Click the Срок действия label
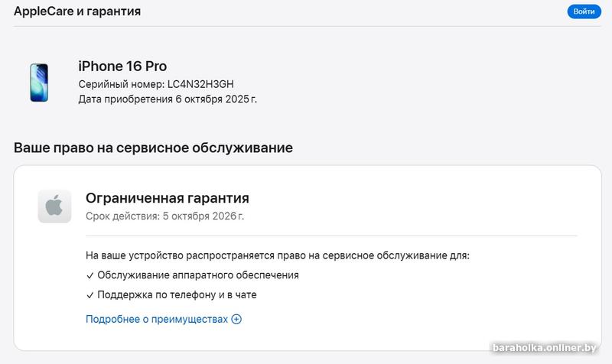The image size is (612, 364). click(122, 216)
